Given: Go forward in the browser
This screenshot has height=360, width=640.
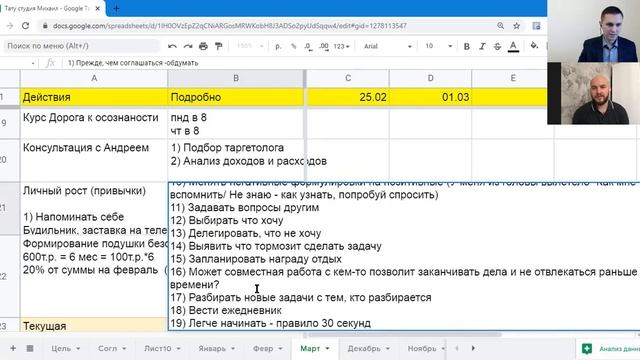Looking at the screenshot, I should point(9,26).
